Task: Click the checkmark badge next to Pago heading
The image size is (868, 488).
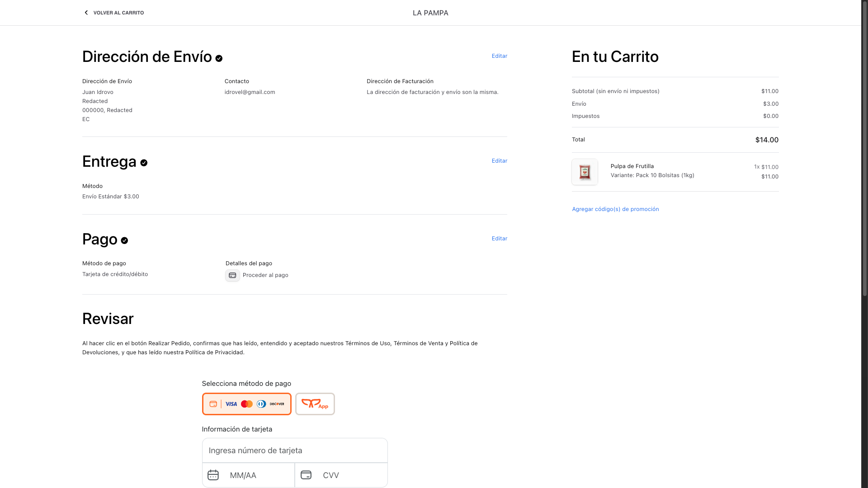Action: tap(125, 240)
